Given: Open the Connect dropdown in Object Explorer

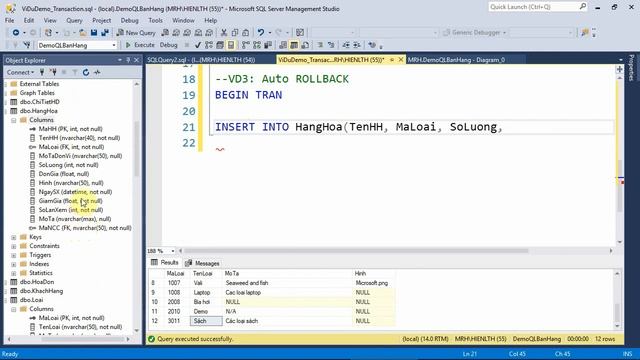Looking at the screenshot, I should pyautogui.click(x=20, y=72).
